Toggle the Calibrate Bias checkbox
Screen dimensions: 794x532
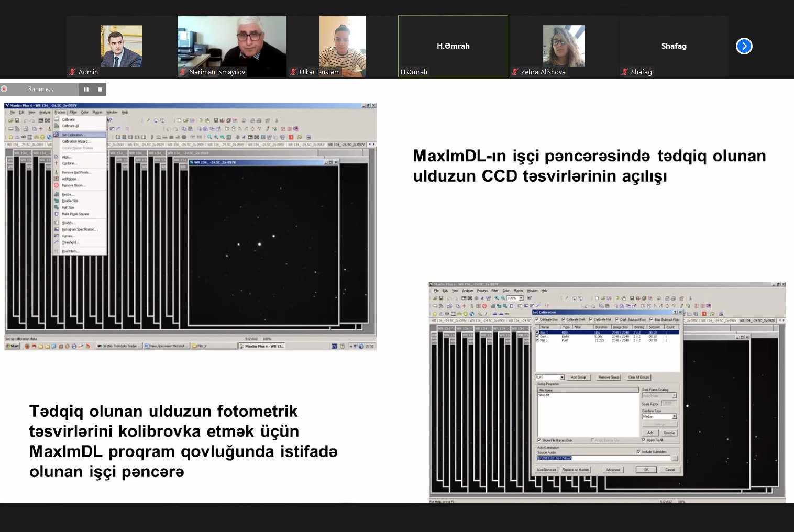tap(536, 319)
